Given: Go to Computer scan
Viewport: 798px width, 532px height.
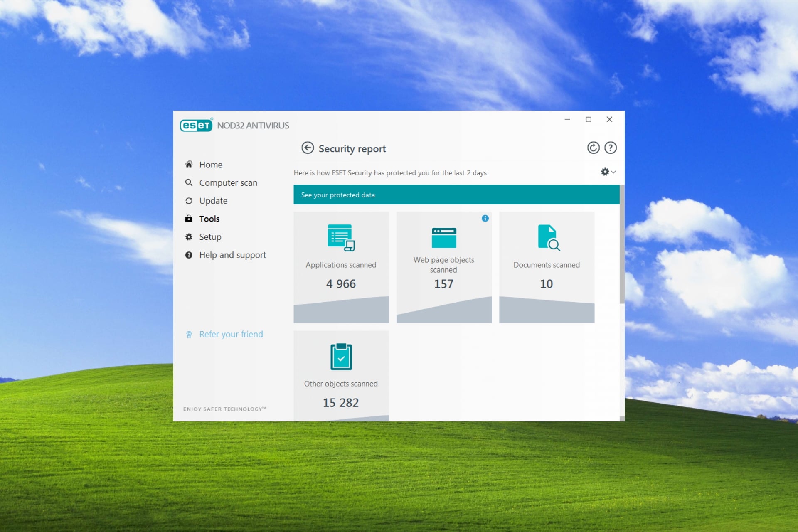Looking at the screenshot, I should pos(228,183).
